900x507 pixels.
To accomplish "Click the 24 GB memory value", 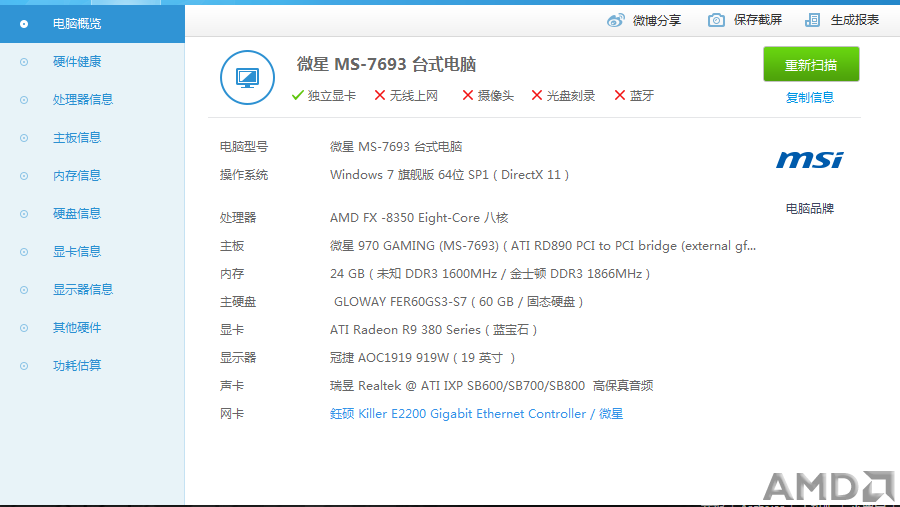I will click(x=490, y=274).
